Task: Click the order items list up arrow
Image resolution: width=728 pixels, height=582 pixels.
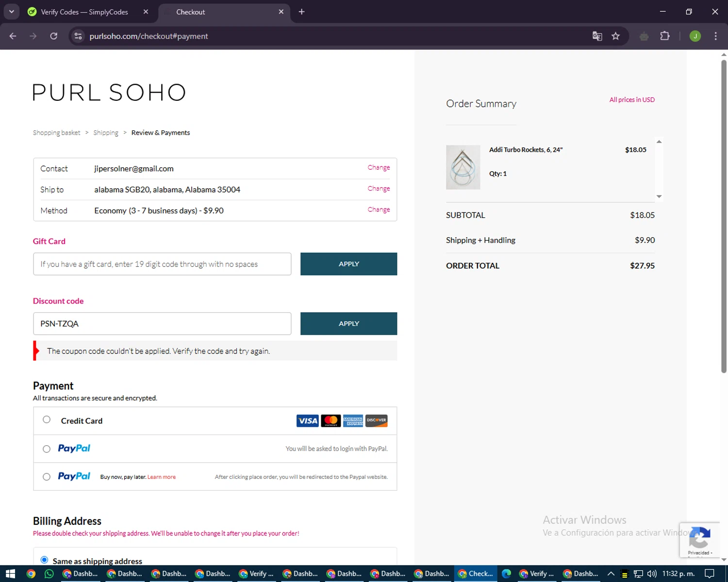Action: (659, 142)
